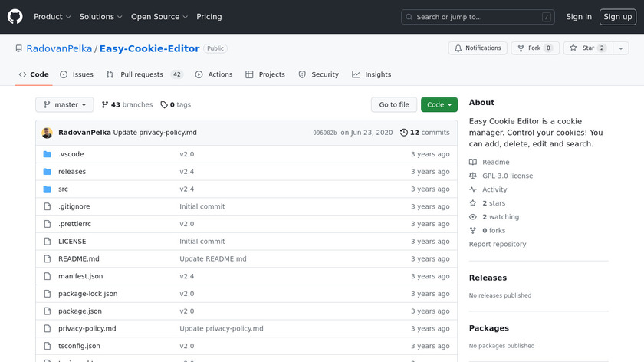Open the master branch selector dropdown

coord(64,105)
